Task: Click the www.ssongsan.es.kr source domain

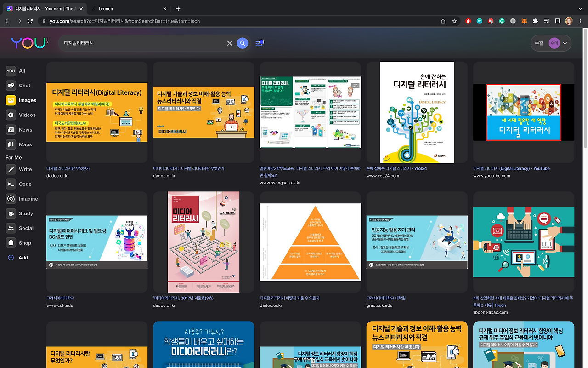Action: coord(280,183)
